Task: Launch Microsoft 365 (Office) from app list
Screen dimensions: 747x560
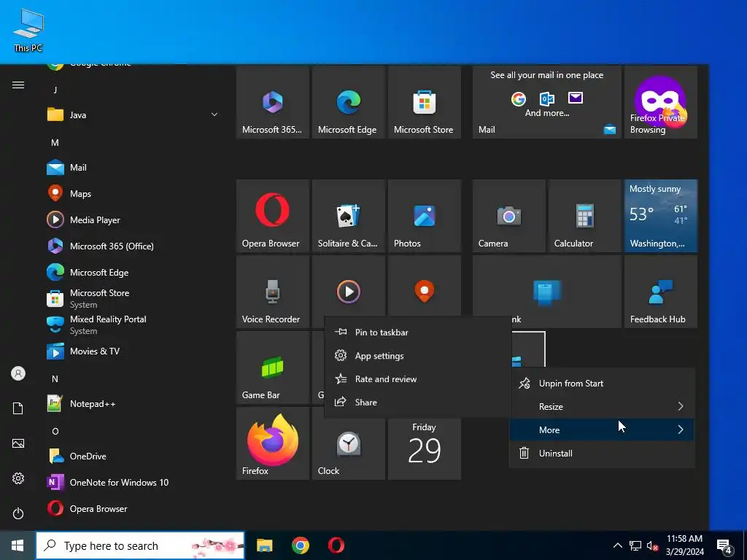Action: pos(133,246)
